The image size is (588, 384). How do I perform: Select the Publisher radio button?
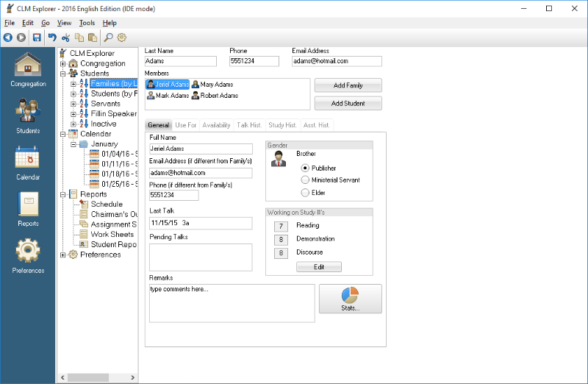click(x=305, y=168)
